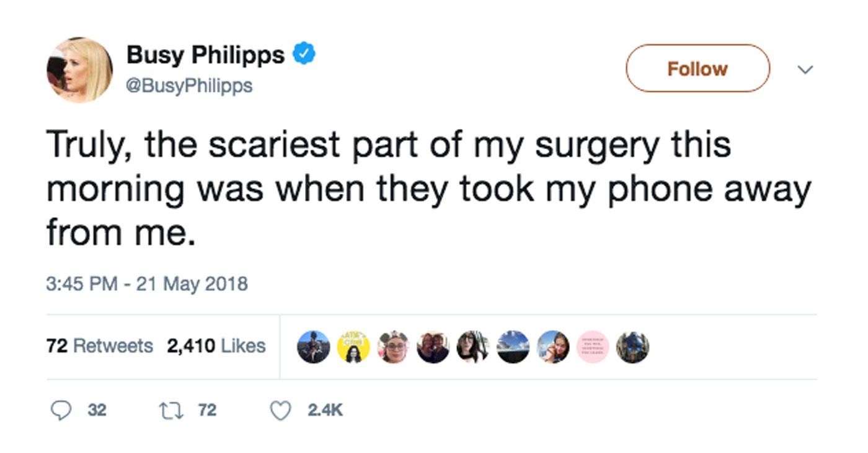Image resolution: width=868 pixels, height=453 pixels.
Task: Follow Busy Philipps
Action: coord(697,68)
